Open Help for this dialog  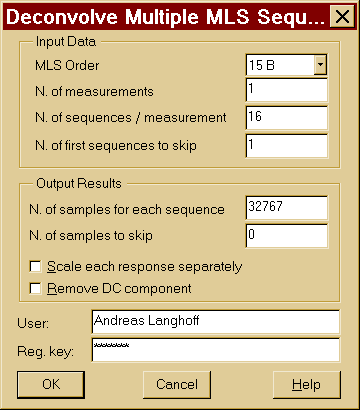tap(307, 385)
